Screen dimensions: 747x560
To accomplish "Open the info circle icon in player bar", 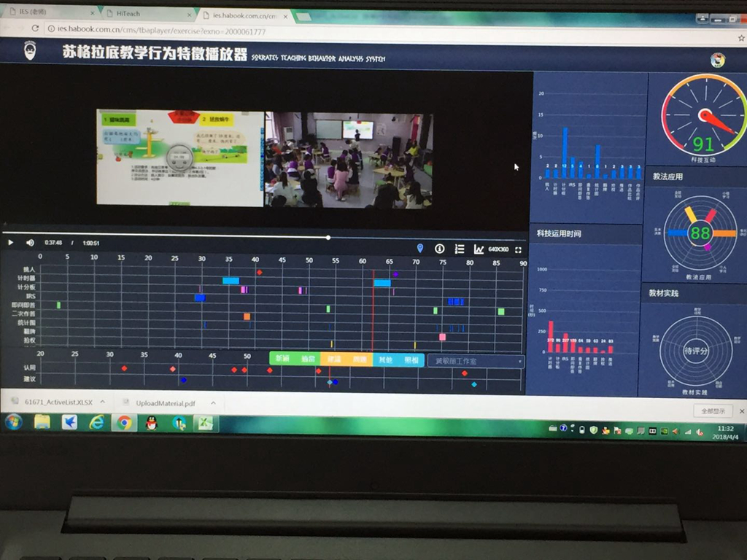I will 439,249.
